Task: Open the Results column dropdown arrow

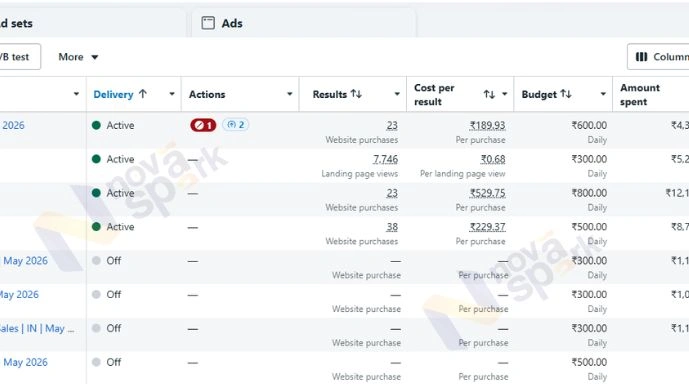Action: coord(397,94)
